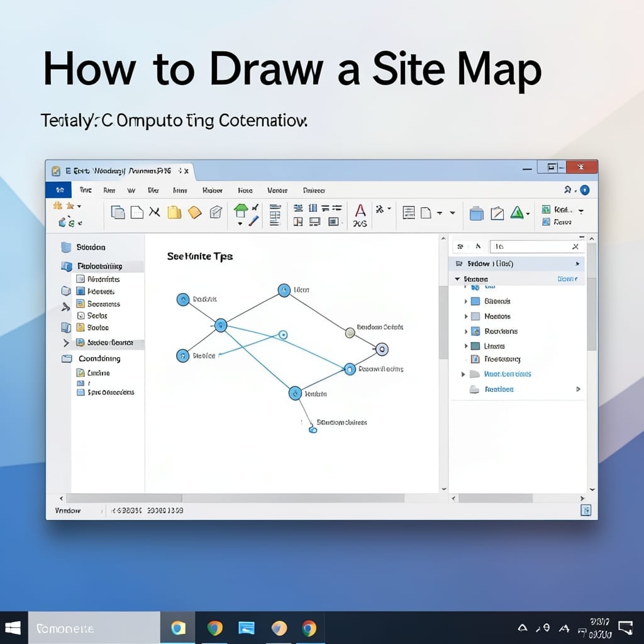Image resolution: width=644 pixels, height=644 pixels.
Task: Expand the grey folder row with blue link text
Action: point(463,374)
